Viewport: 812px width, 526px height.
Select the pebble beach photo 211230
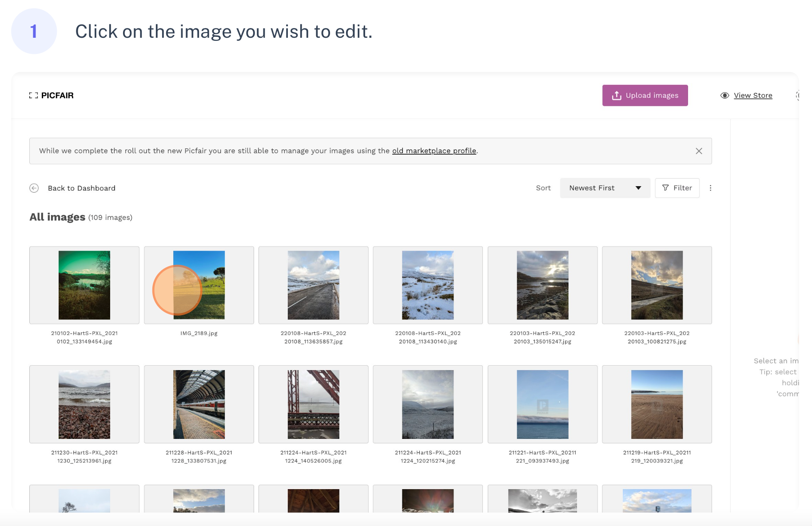coord(84,404)
